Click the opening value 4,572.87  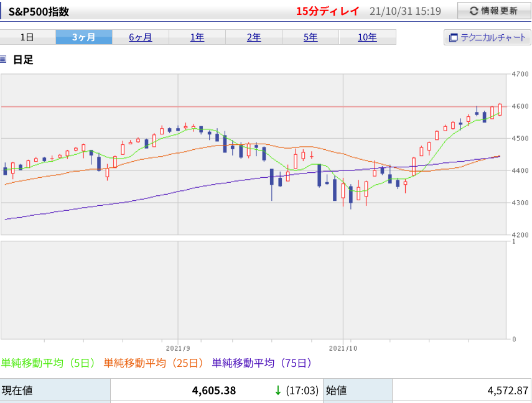tap(508, 391)
